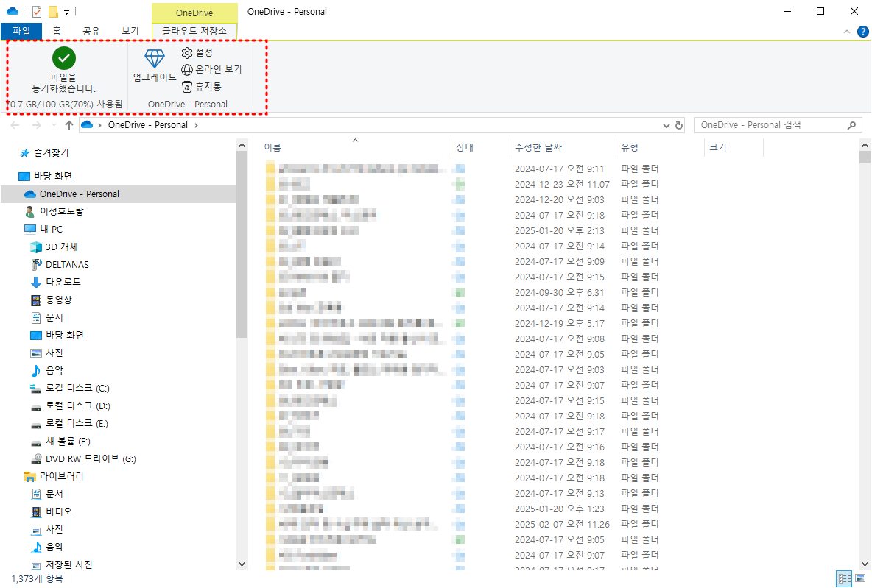Open address bar history dropdown
Image resolution: width=872 pixels, height=588 pixels.
(x=667, y=126)
